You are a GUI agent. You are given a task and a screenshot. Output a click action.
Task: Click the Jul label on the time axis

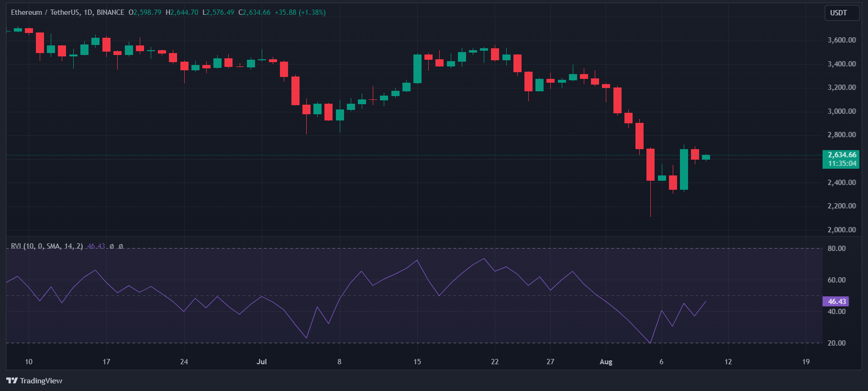coord(262,362)
